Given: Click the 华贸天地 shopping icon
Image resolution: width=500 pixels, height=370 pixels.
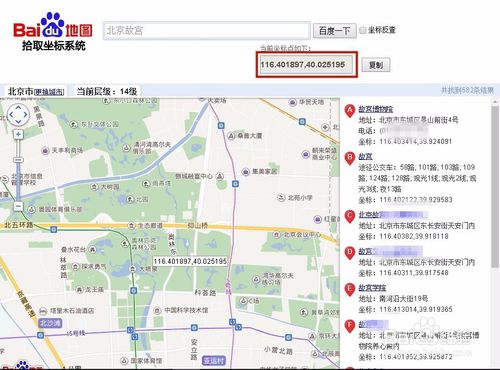Looking at the screenshot, I should click(x=293, y=102).
